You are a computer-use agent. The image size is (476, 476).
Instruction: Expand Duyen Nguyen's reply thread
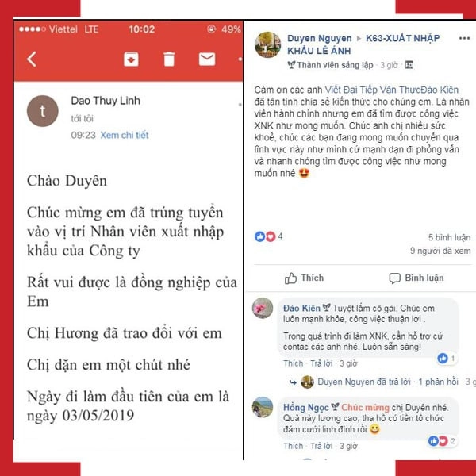363,382
